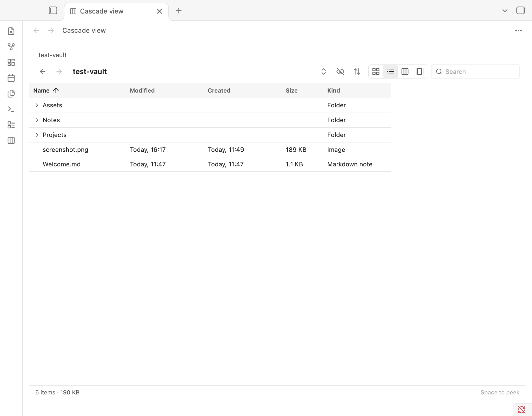Navigate forward in pane header
Screen dimensions: 532x416
(x=51, y=30)
